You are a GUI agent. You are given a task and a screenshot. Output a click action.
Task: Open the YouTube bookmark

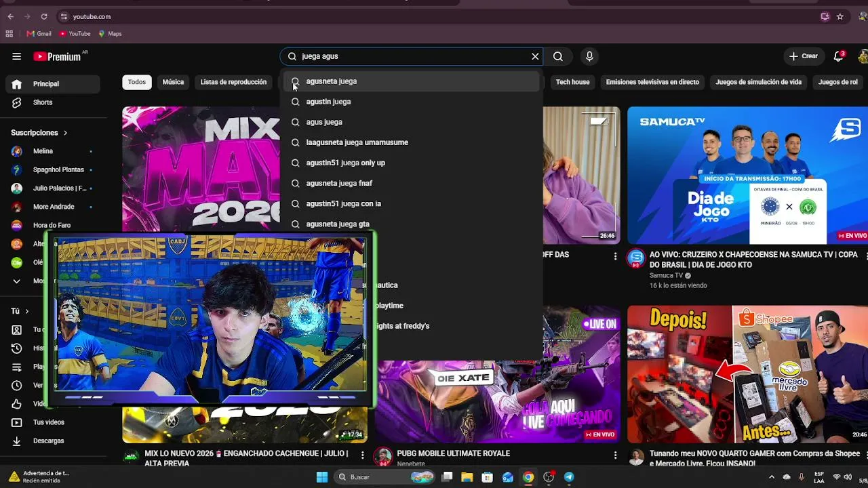coord(75,34)
